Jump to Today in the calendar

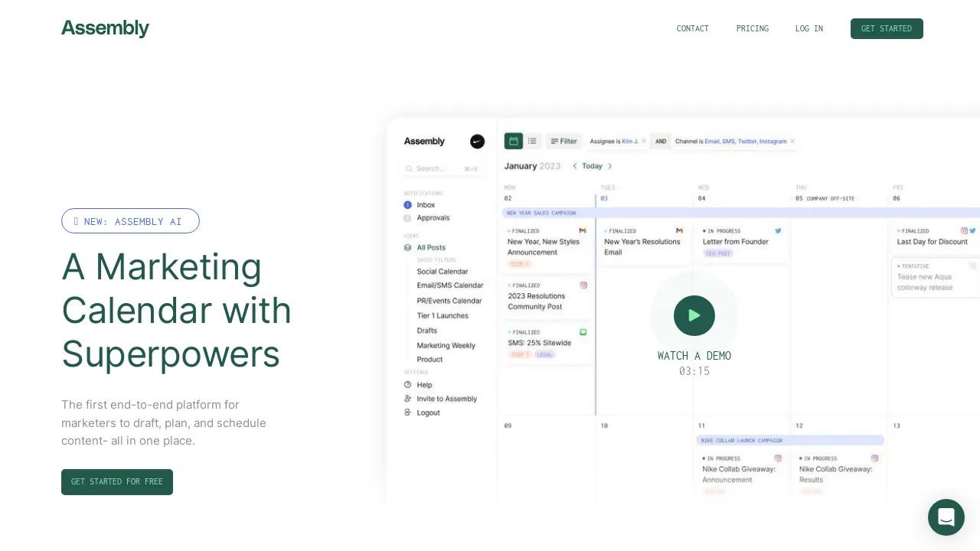[592, 166]
